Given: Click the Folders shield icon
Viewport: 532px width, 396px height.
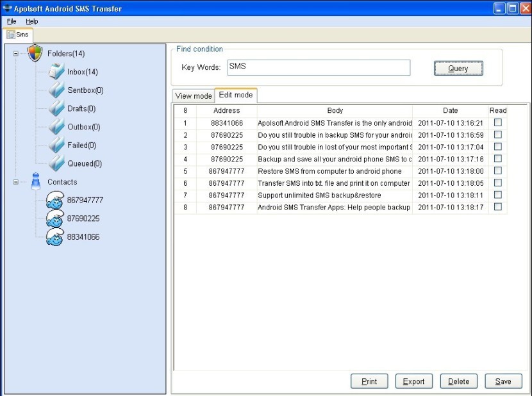Looking at the screenshot, I should pos(35,53).
